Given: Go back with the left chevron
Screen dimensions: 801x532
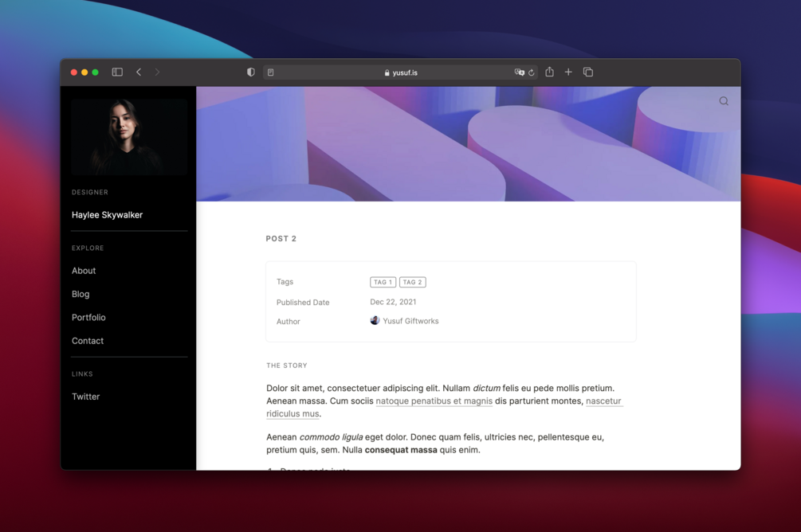Looking at the screenshot, I should pos(139,72).
